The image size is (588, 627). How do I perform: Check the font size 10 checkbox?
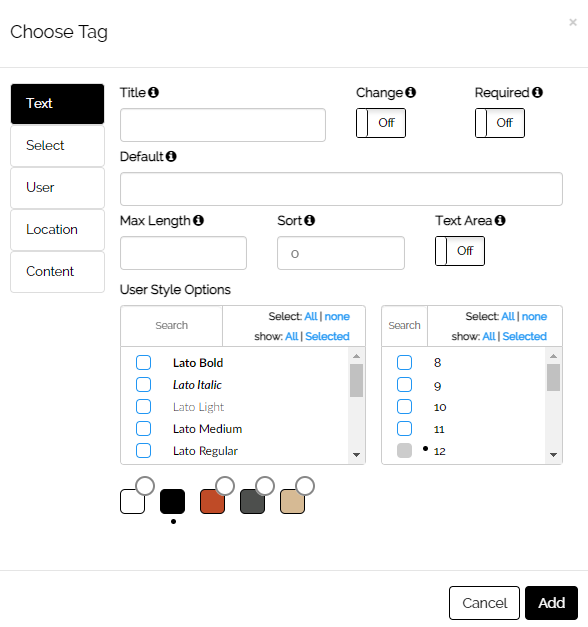click(404, 407)
